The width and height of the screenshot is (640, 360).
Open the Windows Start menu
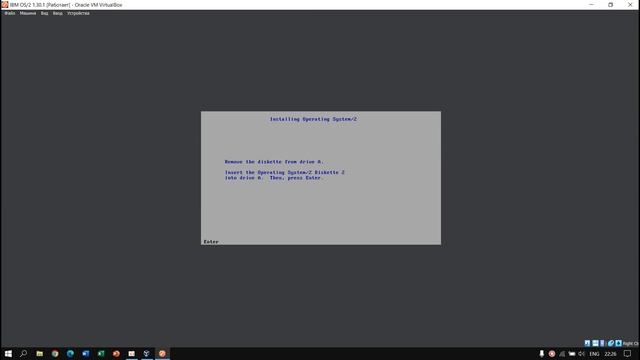point(8,353)
